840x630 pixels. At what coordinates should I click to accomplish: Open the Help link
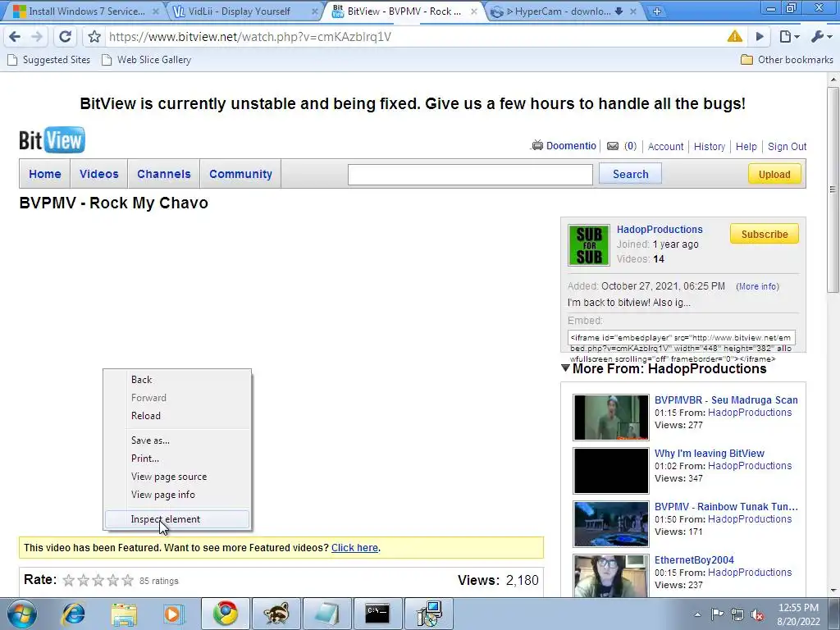pyautogui.click(x=746, y=146)
